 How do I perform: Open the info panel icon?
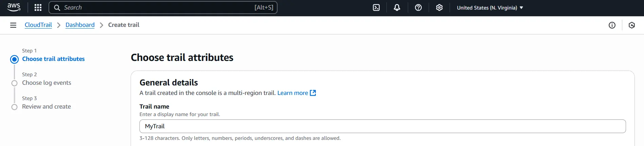pyautogui.click(x=612, y=25)
